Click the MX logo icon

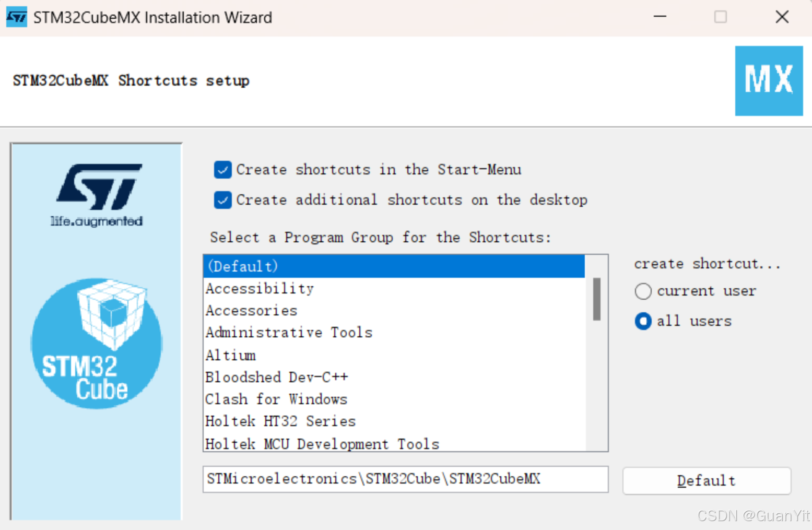769,81
